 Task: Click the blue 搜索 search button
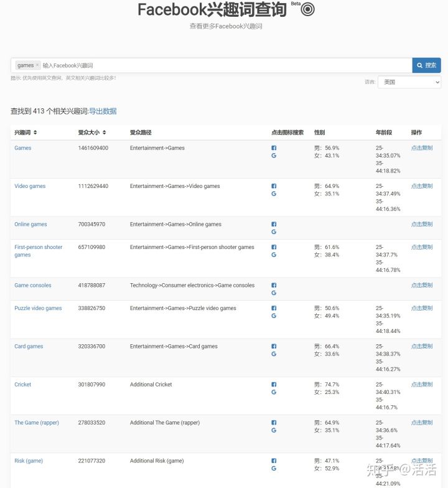427,65
